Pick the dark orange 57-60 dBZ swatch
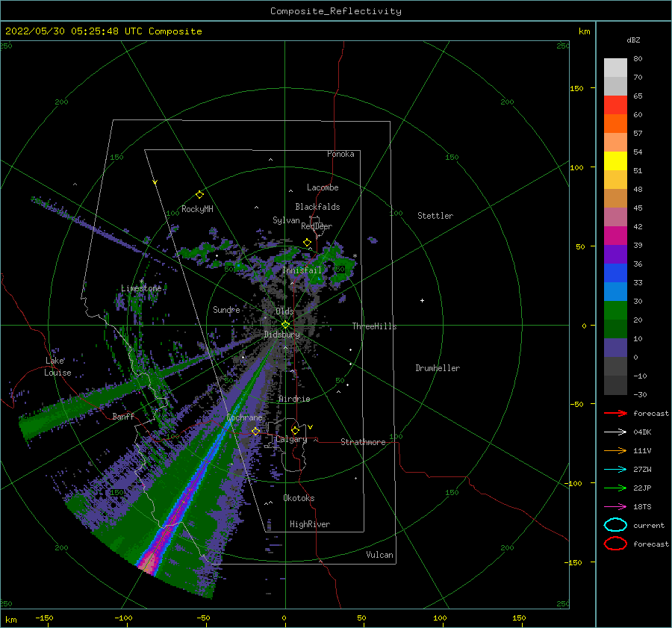The image size is (672, 628). [x=615, y=124]
